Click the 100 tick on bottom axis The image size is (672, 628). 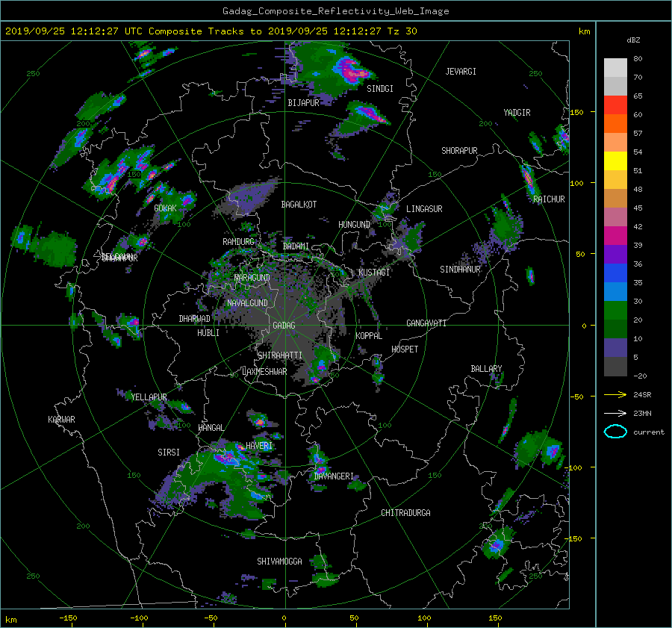pos(424,618)
